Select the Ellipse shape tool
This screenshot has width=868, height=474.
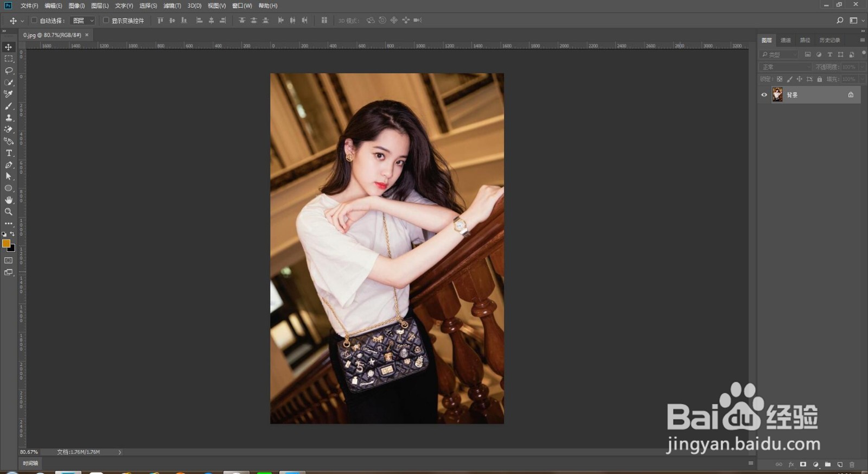point(9,188)
